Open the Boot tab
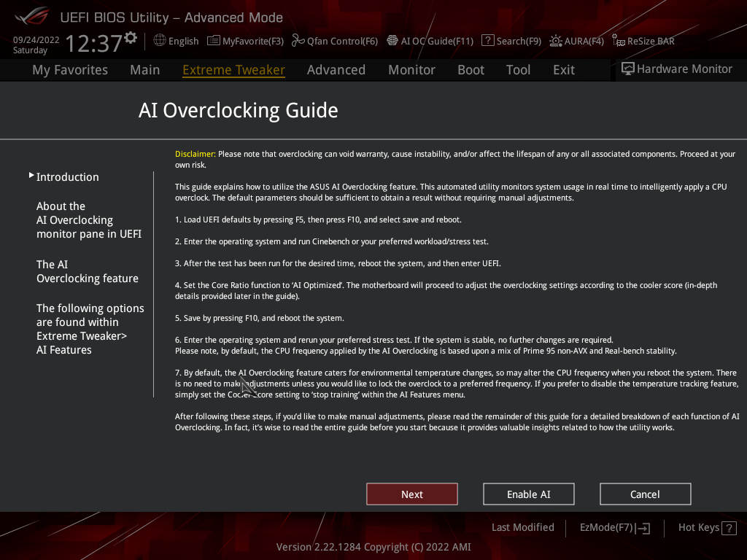 click(x=471, y=70)
